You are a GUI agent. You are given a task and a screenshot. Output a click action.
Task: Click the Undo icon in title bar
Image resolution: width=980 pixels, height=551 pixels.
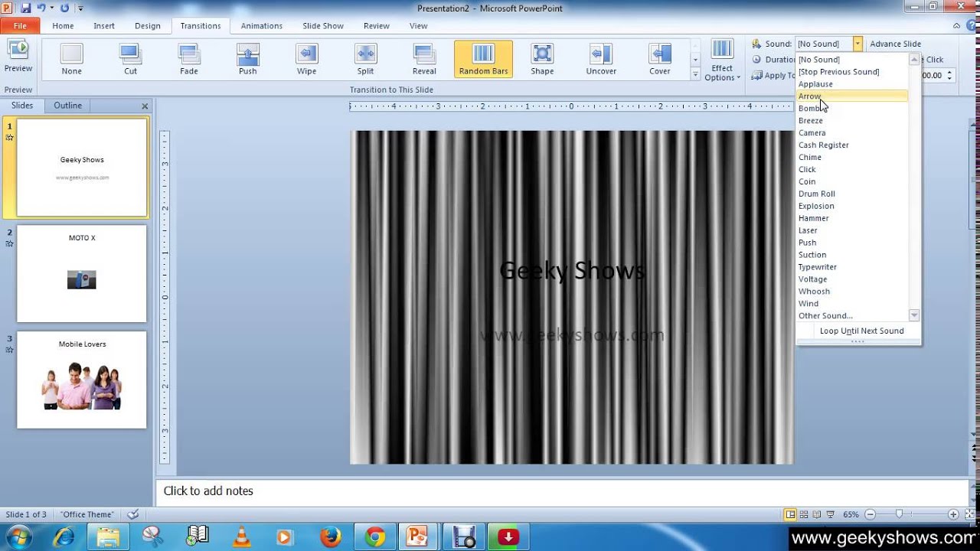pyautogui.click(x=43, y=8)
